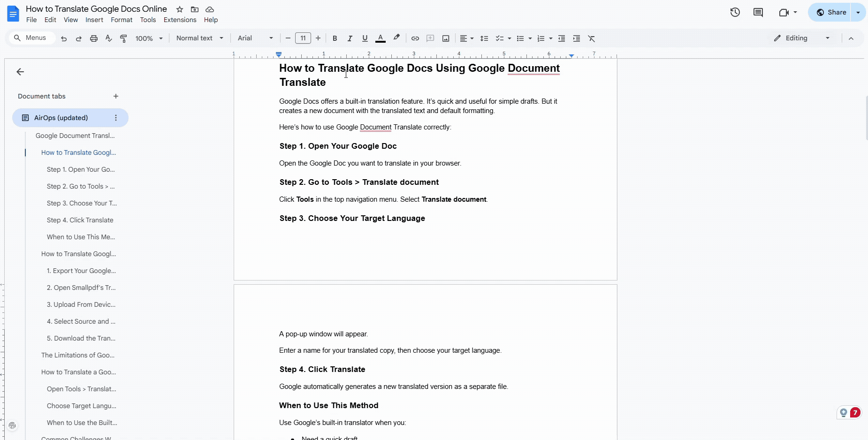Open the Arial font family dropdown

255,38
